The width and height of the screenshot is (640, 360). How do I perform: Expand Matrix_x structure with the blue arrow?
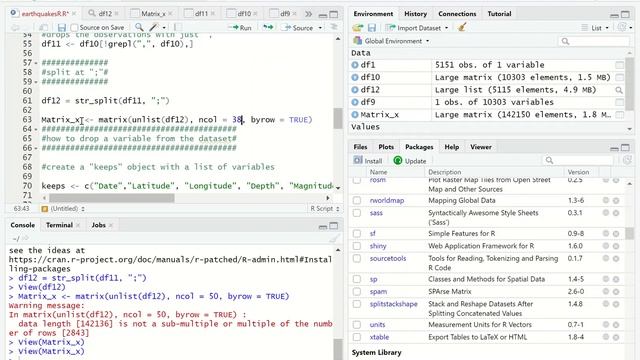pos(355,115)
